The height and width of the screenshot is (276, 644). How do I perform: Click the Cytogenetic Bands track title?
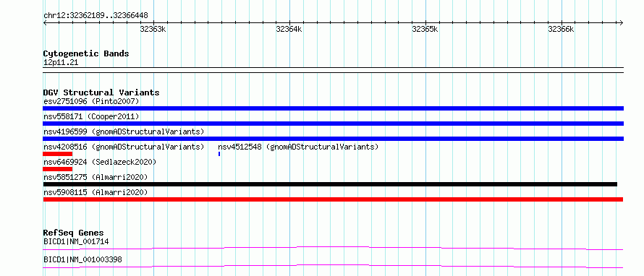click(x=86, y=53)
